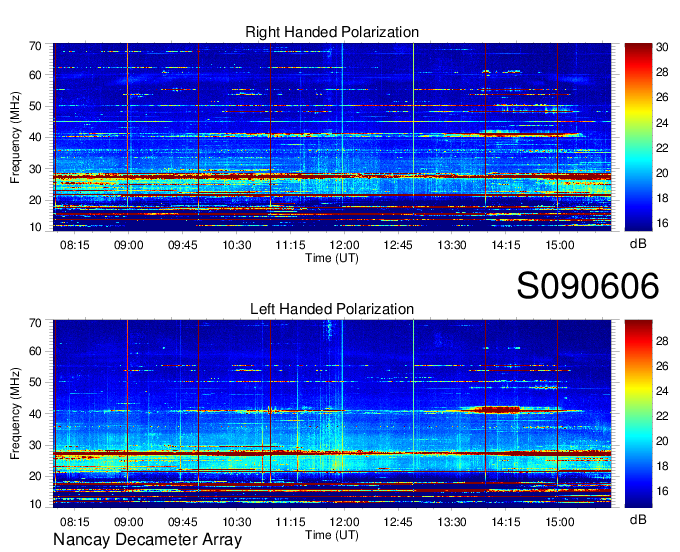
Task: Click 12:45 time tick under Left Handed plot
Action: click(x=398, y=522)
